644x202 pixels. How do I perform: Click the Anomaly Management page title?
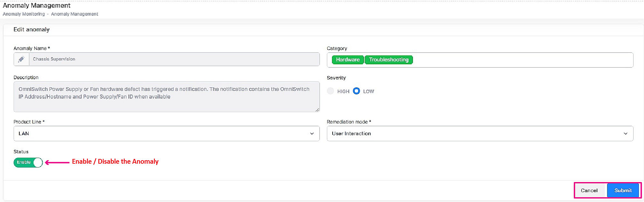[x=37, y=5]
